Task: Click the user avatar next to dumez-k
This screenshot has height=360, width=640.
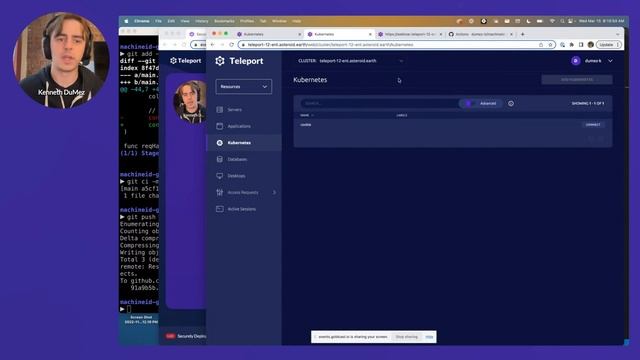Action: click(576, 61)
